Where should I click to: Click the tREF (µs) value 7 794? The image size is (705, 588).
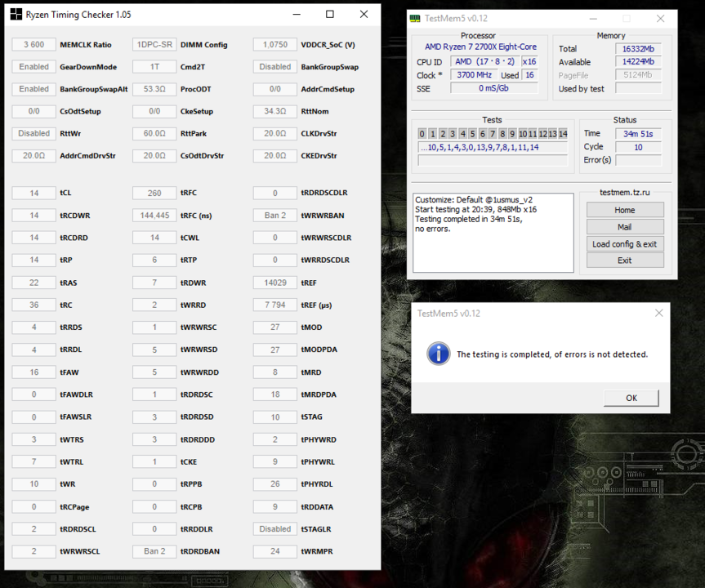click(275, 305)
